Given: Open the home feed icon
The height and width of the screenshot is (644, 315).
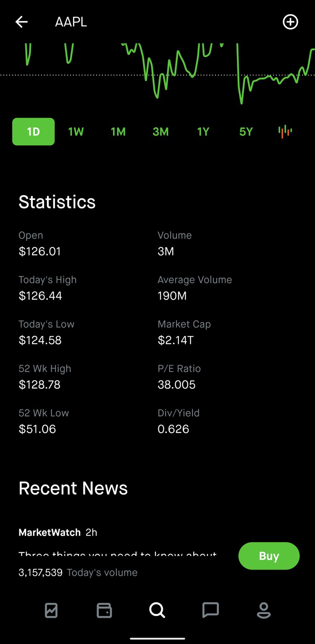Looking at the screenshot, I should click(51, 611).
